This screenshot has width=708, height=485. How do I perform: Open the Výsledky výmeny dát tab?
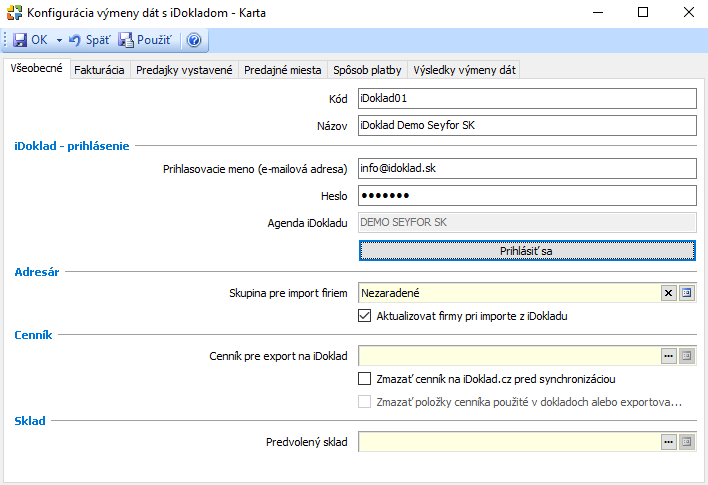(465, 70)
